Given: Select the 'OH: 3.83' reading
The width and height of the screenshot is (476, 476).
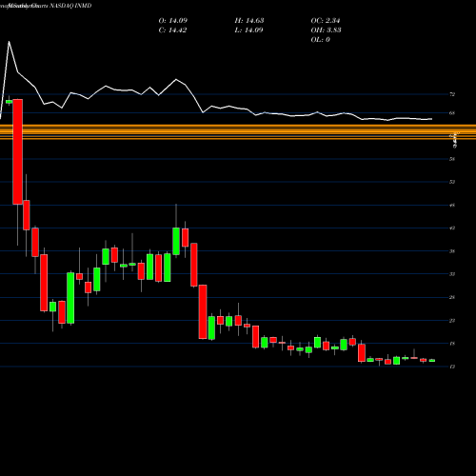Looking at the screenshot, I should 326,30.
